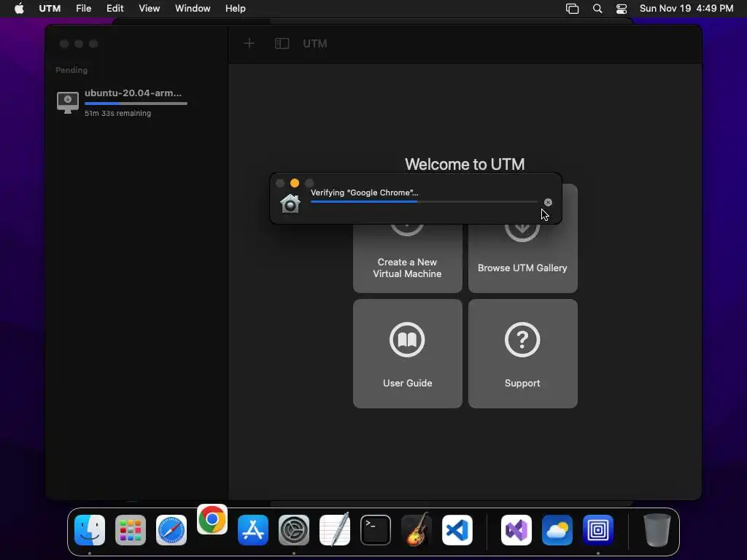Open the Edit menu
The width and height of the screenshot is (747, 560).
pos(115,8)
